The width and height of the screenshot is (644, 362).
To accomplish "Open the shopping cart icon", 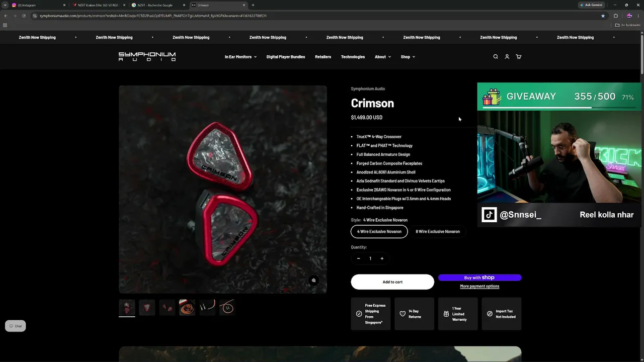I will [519, 57].
